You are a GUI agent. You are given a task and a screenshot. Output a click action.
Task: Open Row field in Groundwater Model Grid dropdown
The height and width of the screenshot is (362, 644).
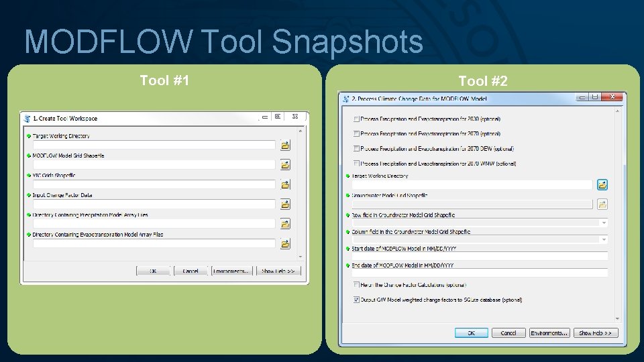coord(604,223)
